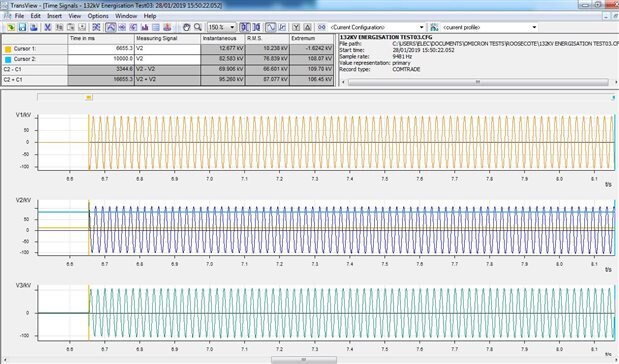
Task: Click the 82.583 kV instantaneous value
Action: click(223, 59)
